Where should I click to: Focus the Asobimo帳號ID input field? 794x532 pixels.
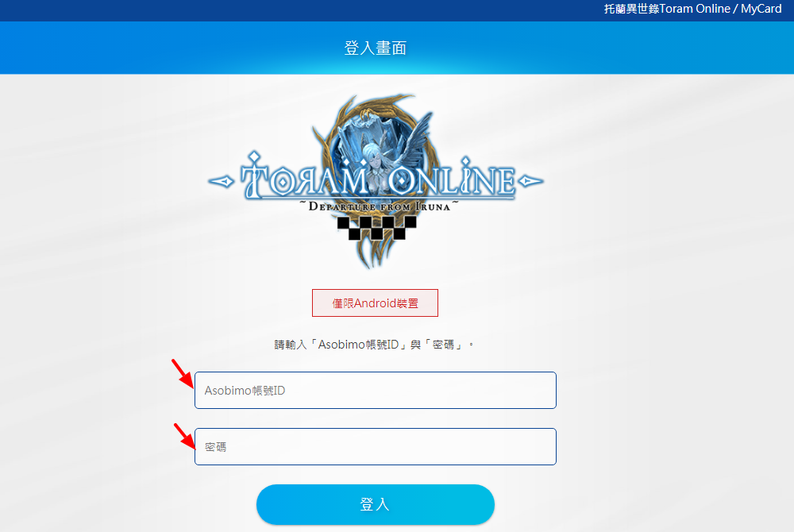[376, 391]
